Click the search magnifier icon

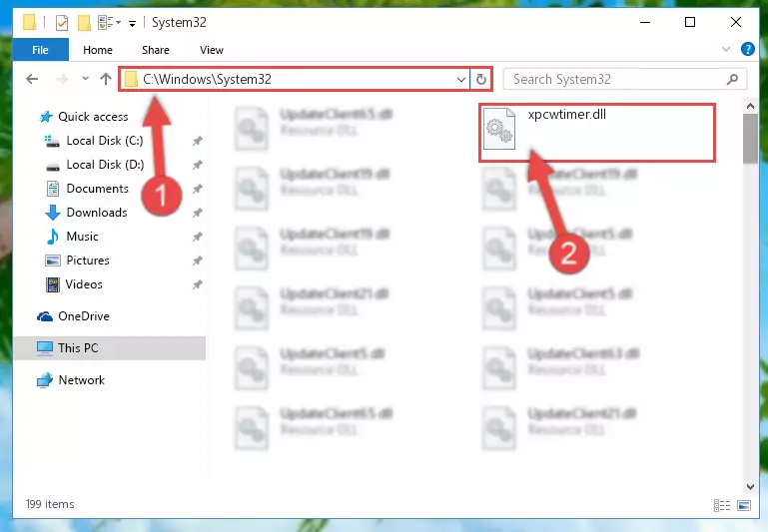732,79
